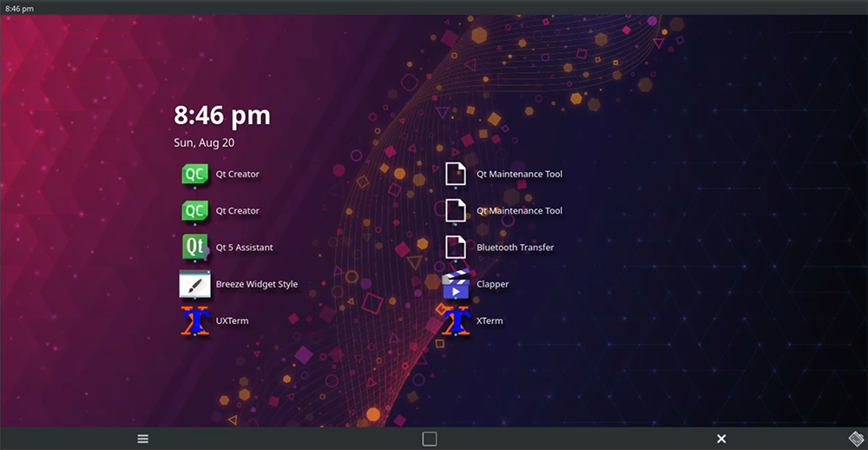Open the Bluetooth Transfer document icon

[456, 247]
